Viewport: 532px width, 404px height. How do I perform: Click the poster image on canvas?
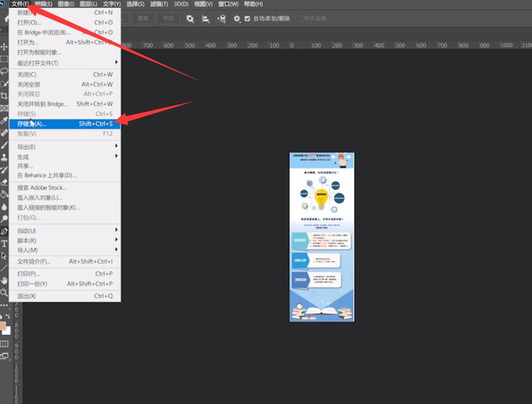tap(322, 237)
